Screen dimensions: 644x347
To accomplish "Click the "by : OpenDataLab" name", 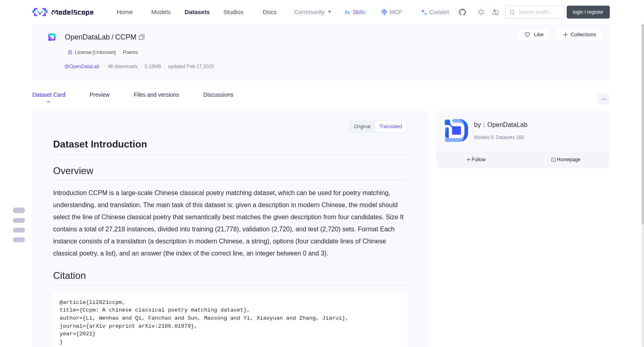I will [501, 125].
